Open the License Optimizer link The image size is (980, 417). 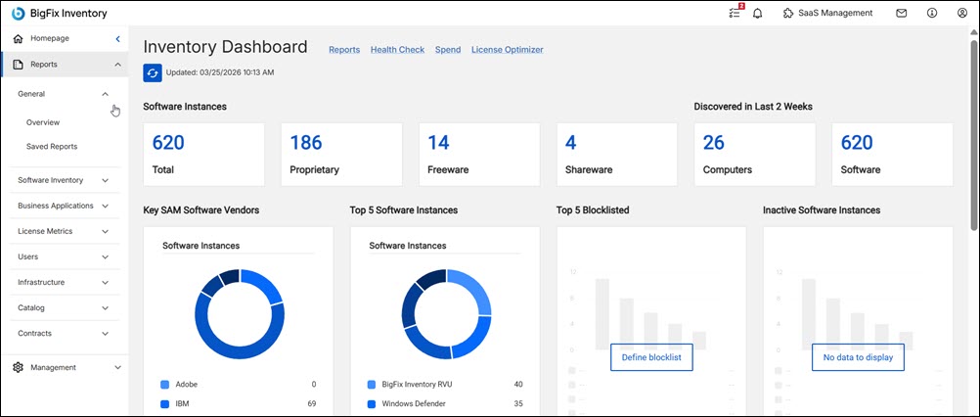(508, 49)
